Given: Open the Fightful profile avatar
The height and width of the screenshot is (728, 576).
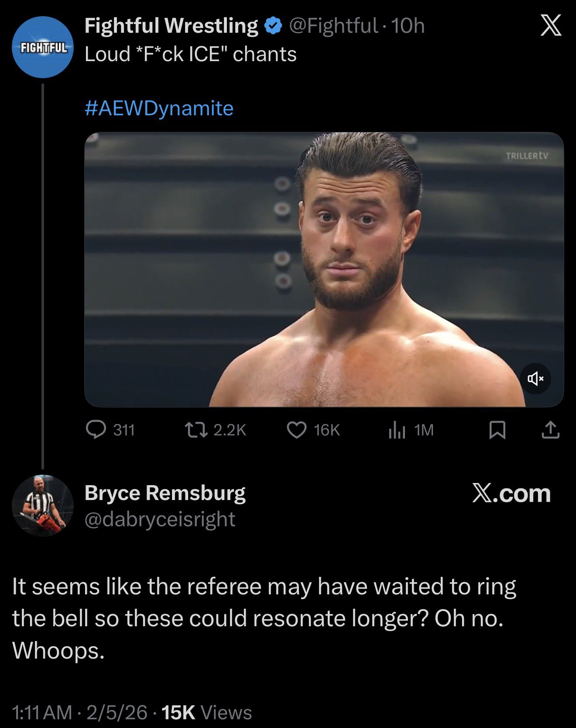Looking at the screenshot, I should point(43,47).
